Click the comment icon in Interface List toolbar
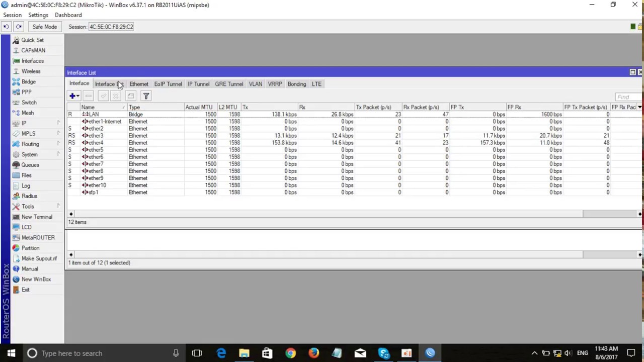Screen dimensions: 644x362 coord(131,96)
